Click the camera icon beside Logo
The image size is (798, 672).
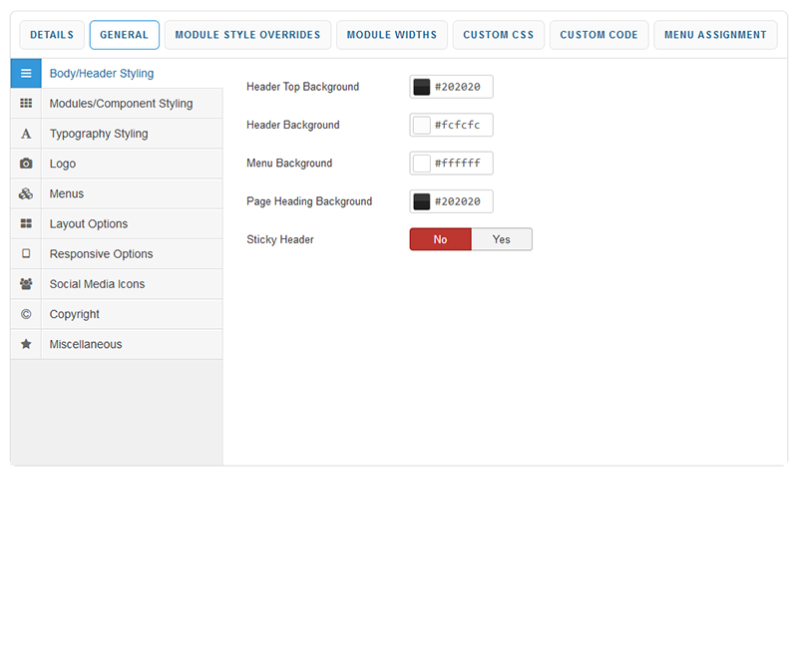click(26, 164)
